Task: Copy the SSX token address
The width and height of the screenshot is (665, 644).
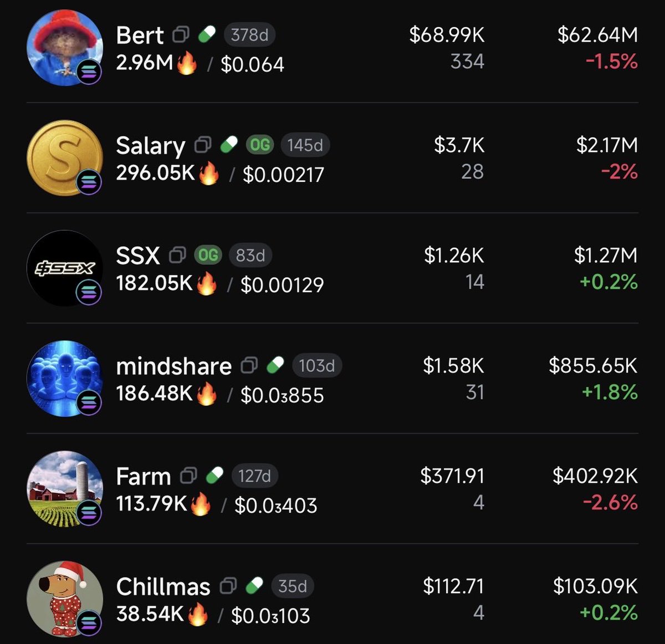Action: click(x=177, y=255)
